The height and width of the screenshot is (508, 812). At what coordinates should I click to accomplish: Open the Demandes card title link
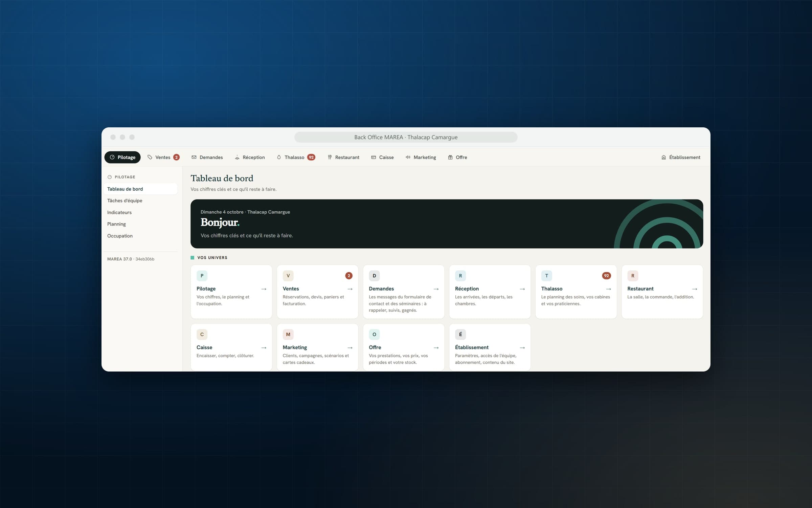pyautogui.click(x=381, y=289)
